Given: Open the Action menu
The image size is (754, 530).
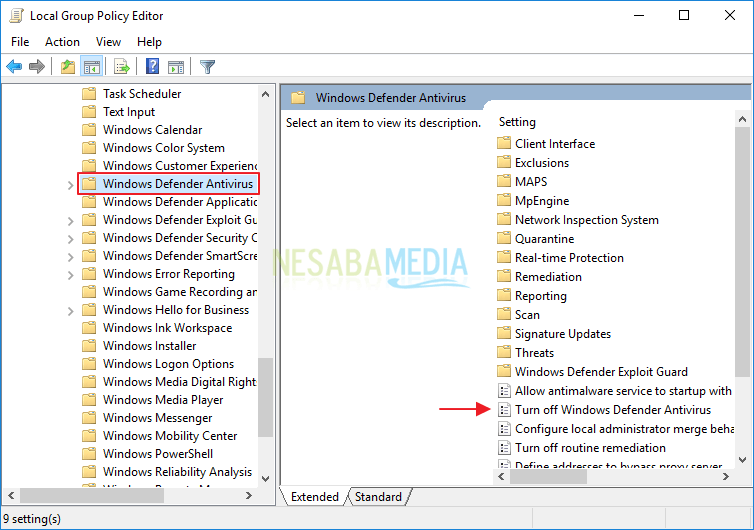Looking at the screenshot, I should click(x=62, y=42).
